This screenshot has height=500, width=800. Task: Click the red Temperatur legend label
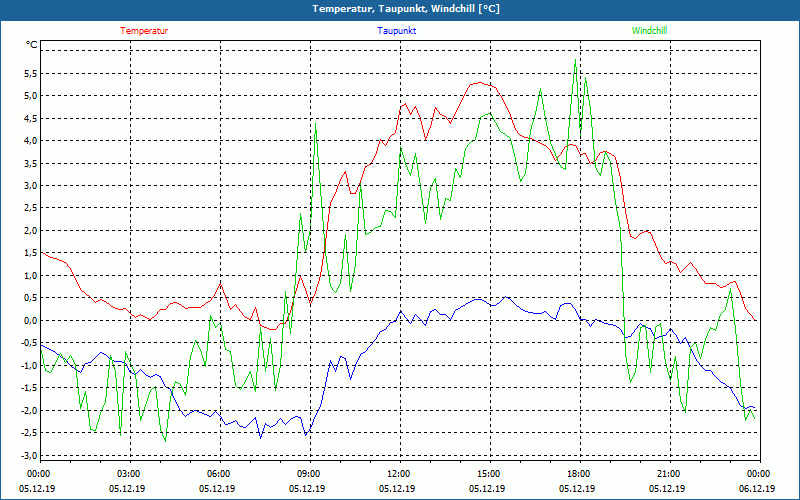(144, 31)
